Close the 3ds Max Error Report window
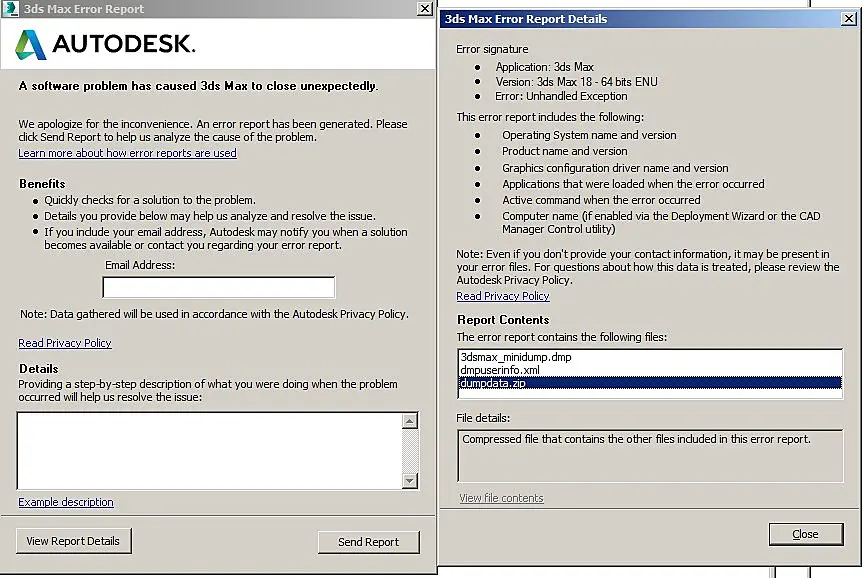Screen dimensions: 864x578 (x=424, y=8)
